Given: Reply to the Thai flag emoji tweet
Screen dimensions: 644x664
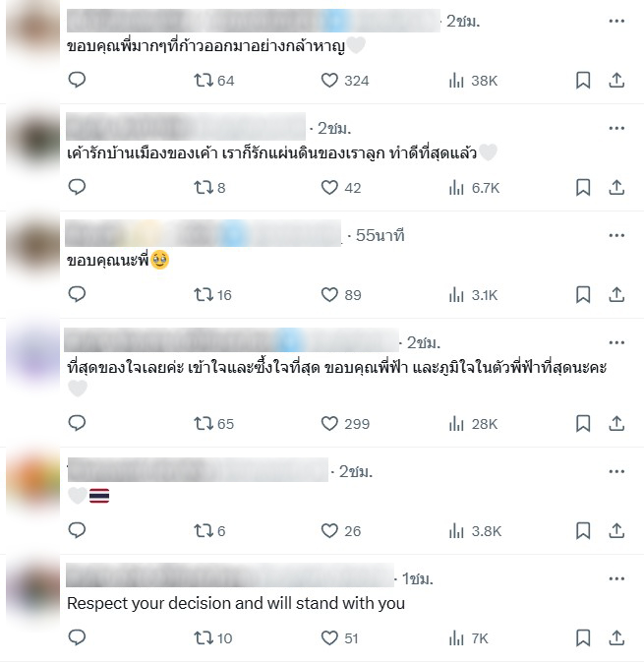Looking at the screenshot, I should (77, 530).
